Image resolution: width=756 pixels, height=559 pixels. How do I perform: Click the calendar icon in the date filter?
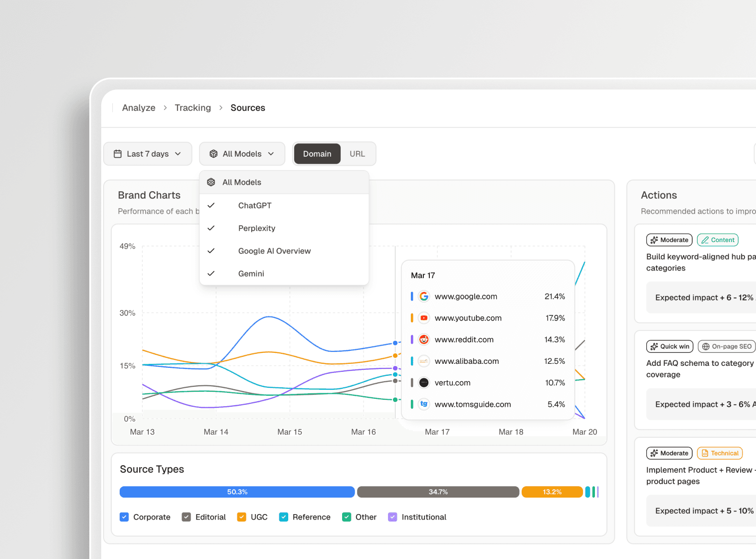coord(118,154)
